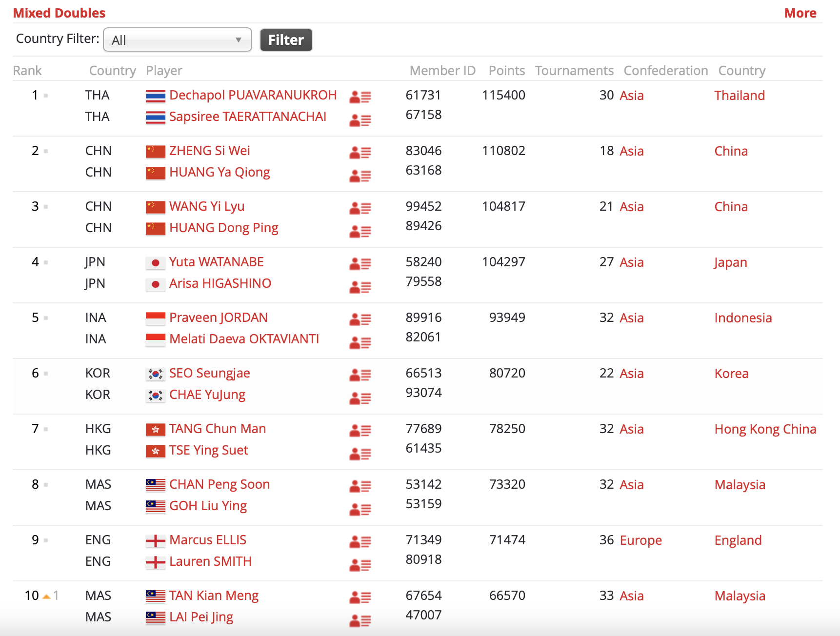Open profile card icon for HUANG Dong Ping
The width and height of the screenshot is (840, 636).
point(360,231)
